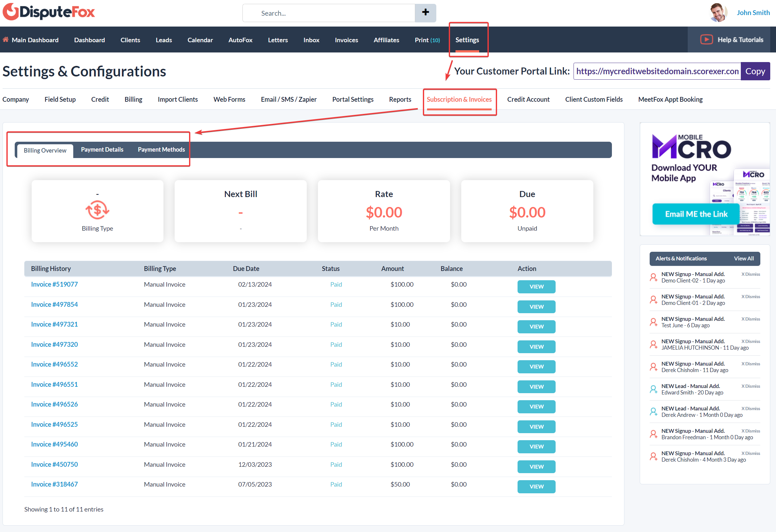Open Invoice #497854 from the billing history
Image resolution: width=776 pixels, height=532 pixels.
tap(54, 304)
